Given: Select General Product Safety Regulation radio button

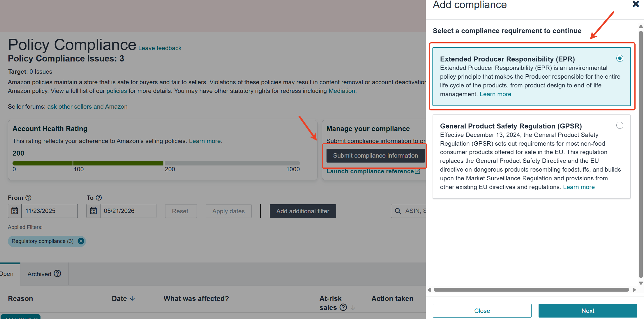Looking at the screenshot, I should [620, 125].
